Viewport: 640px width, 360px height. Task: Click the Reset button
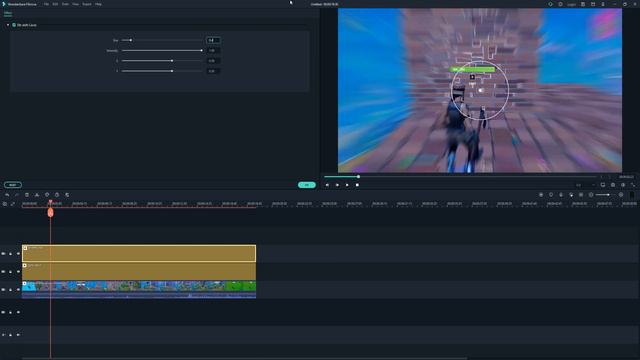[13, 185]
